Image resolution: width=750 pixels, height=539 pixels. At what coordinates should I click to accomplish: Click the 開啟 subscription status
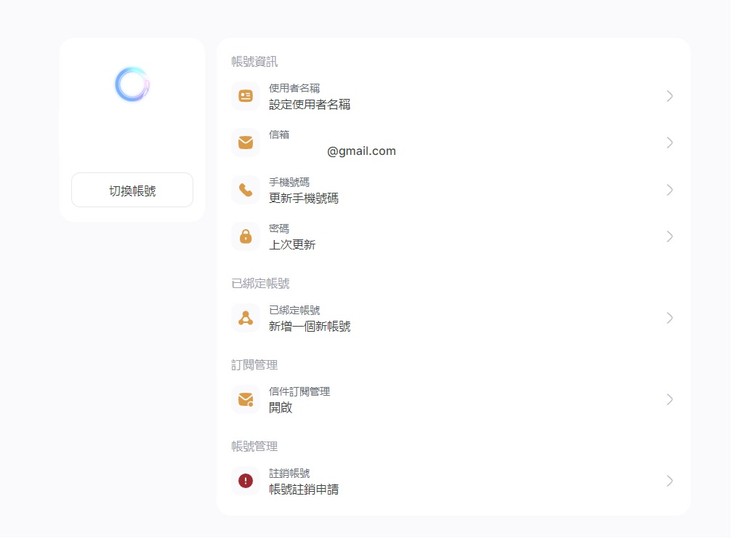(280, 407)
